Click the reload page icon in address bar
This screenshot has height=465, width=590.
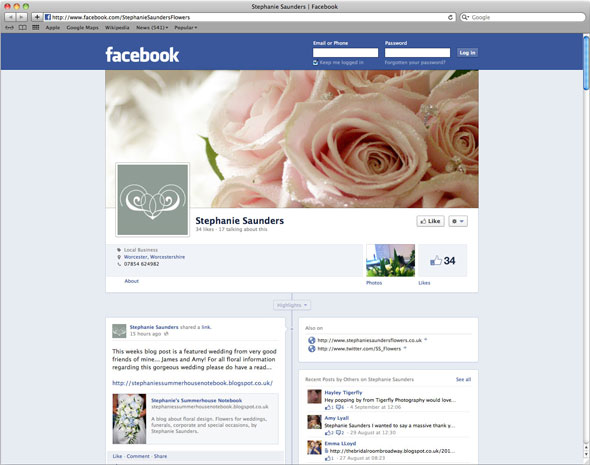pos(450,17)
